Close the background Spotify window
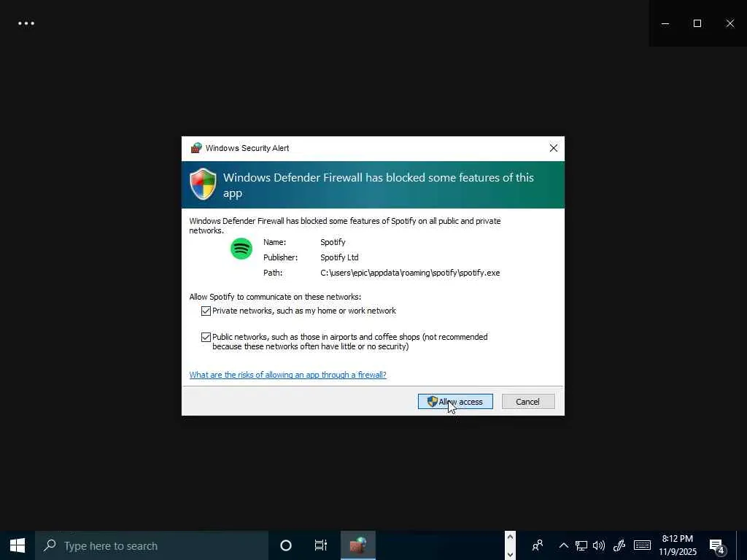Screen dimensions: 747x560 729,23
